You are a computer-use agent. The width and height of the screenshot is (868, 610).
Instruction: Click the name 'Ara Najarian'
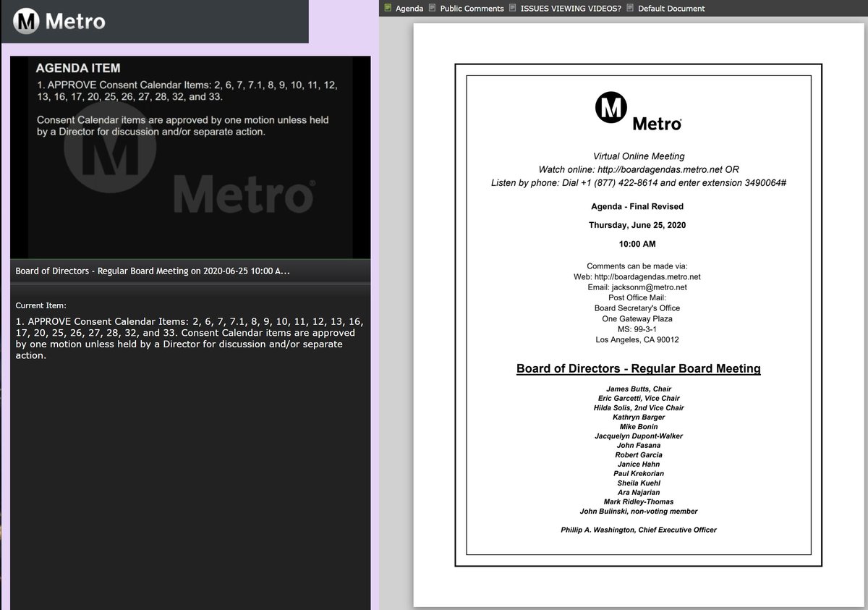coord(639,492)
